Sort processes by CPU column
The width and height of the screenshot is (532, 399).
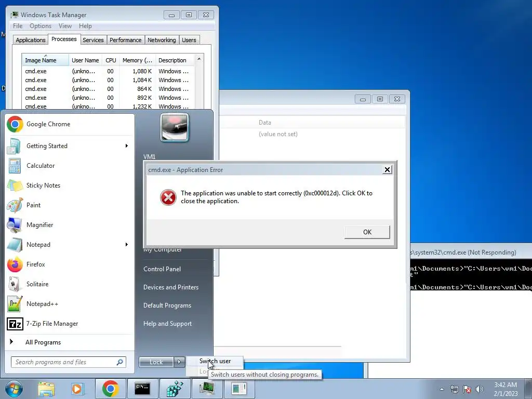pyautogui.click(x=111, y=60)
